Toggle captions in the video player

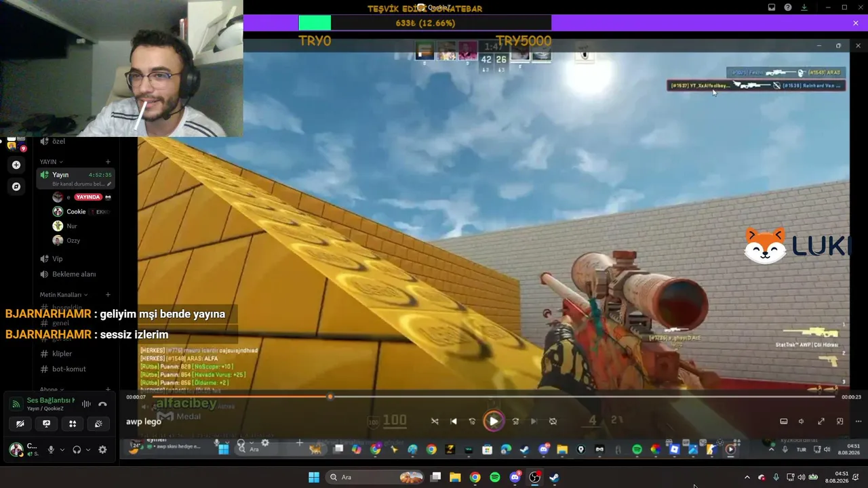(x=783, y=421)
